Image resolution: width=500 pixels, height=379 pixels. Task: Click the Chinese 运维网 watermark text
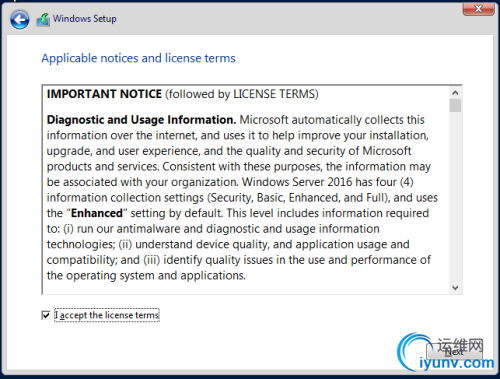pos(460,345)
